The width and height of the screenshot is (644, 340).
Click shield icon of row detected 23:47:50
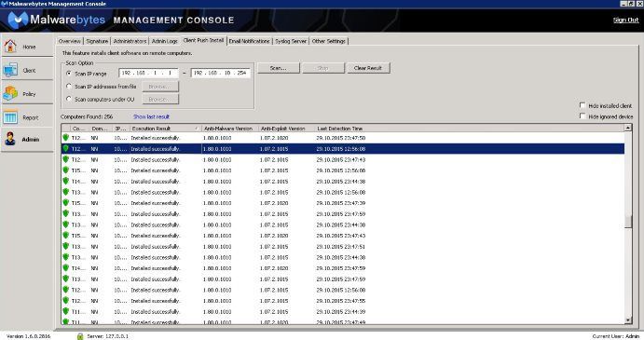coord(66,138)
